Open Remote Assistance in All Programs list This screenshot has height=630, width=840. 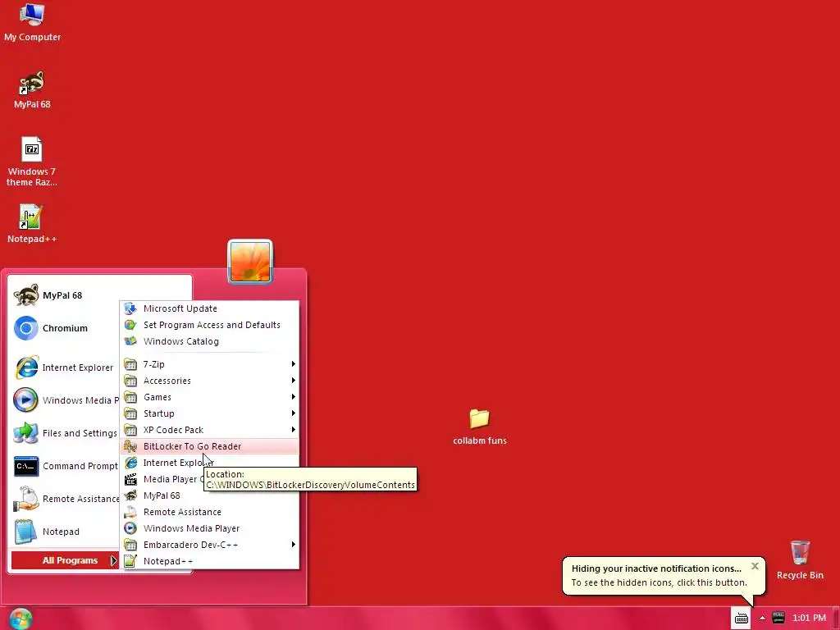tap(209, 512)
